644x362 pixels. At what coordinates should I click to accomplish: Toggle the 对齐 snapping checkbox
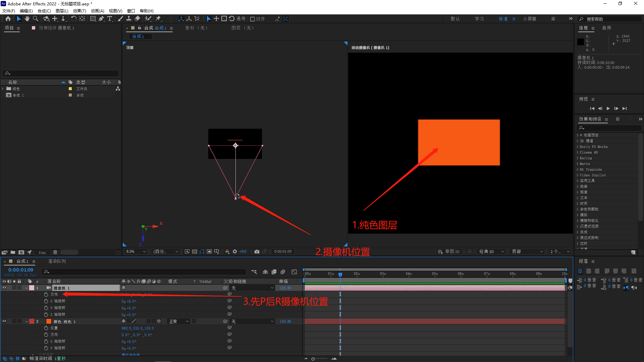pyautogui.click(x=253, y=19)
